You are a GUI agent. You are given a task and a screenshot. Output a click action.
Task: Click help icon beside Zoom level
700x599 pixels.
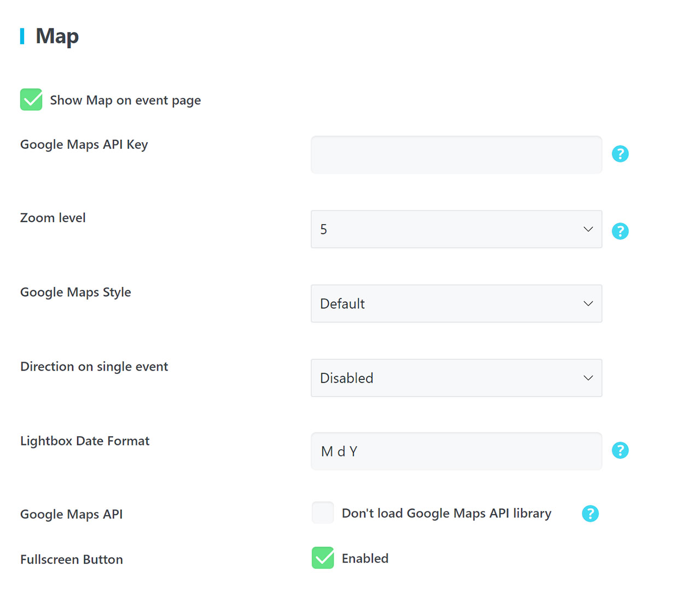pyautogui.click(x=620, y=231)
